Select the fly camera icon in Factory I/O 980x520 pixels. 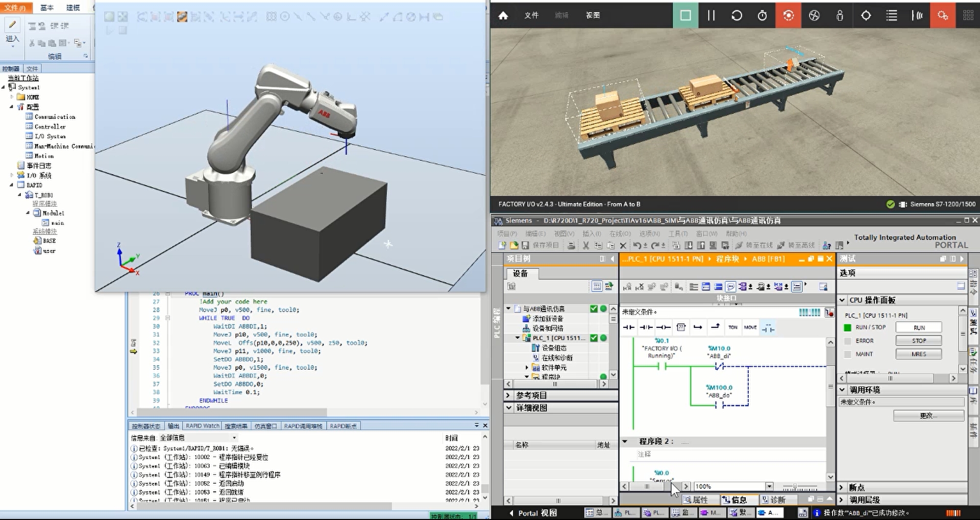coord(814,15)
